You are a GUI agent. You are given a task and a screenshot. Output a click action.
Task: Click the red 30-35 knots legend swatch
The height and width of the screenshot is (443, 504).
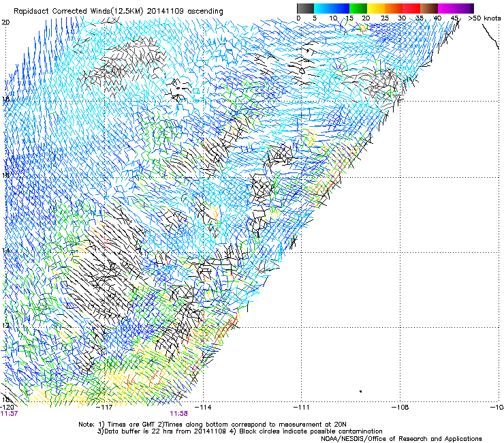[x=411, y=8]
